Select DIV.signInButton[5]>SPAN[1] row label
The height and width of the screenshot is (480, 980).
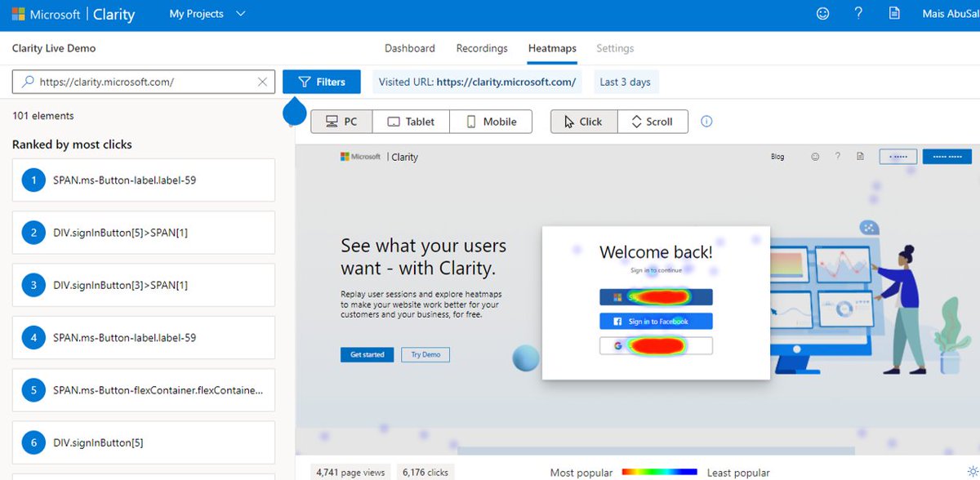click(121, 233)
